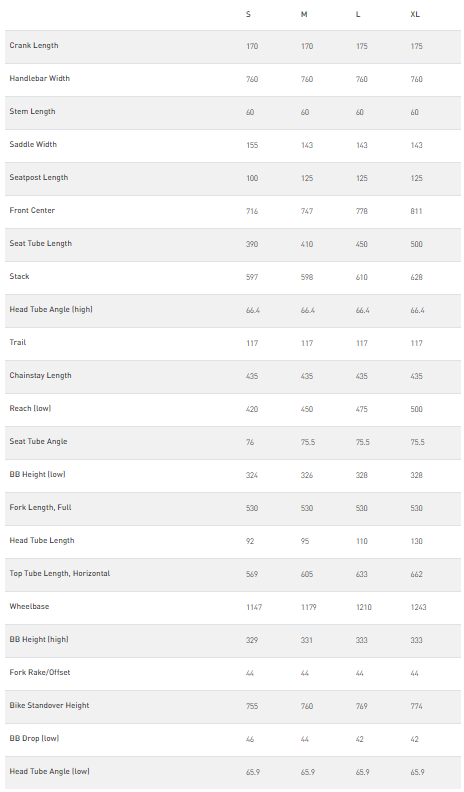Click the Saddle Width value 155
464x792 pixels.
[252, 145]
